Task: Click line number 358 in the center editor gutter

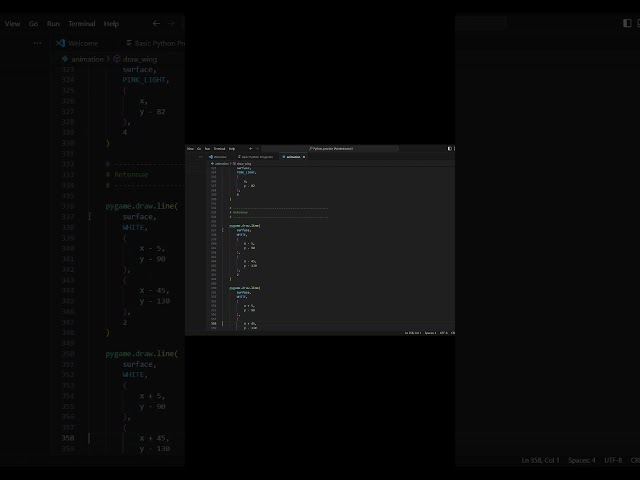Action: 213,323
